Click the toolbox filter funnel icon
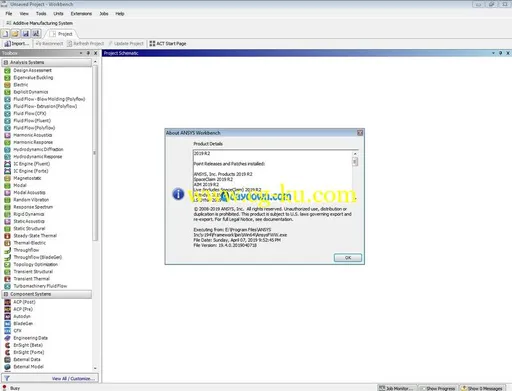The image size is (512, 391). pos(7,378)
